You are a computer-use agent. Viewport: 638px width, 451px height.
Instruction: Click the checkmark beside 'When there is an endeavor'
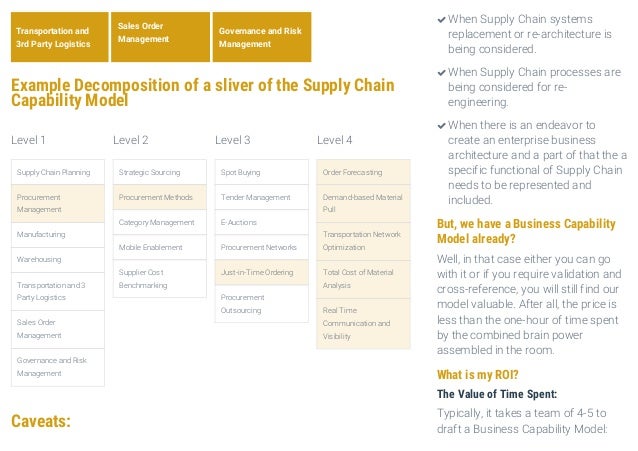click(441, 125)
